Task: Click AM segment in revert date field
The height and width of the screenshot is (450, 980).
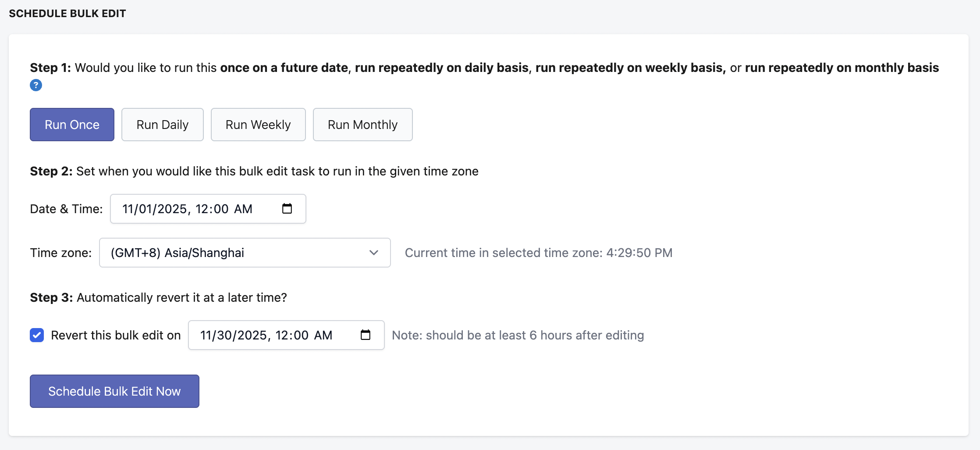Action: click(x=323, y=335)
